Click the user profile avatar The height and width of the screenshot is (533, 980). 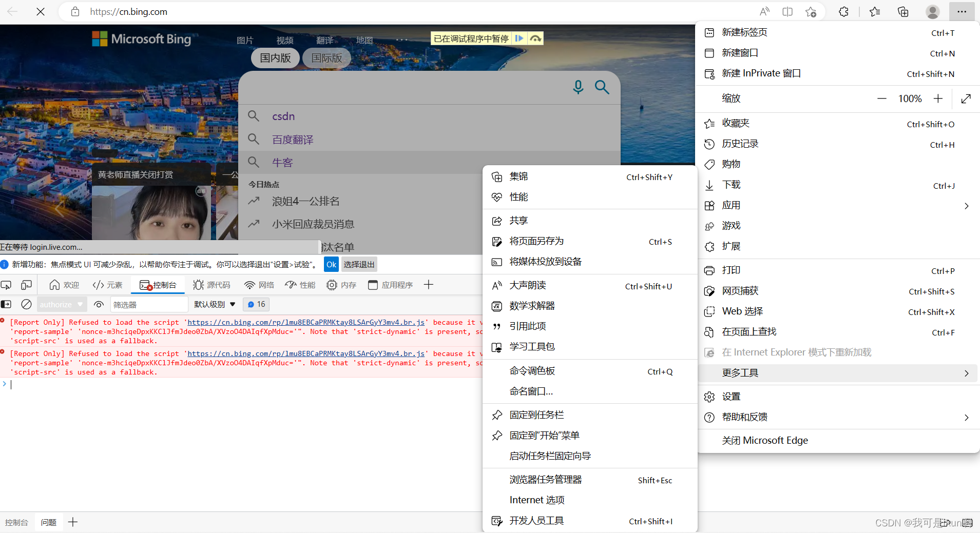(x=933, y=11)
